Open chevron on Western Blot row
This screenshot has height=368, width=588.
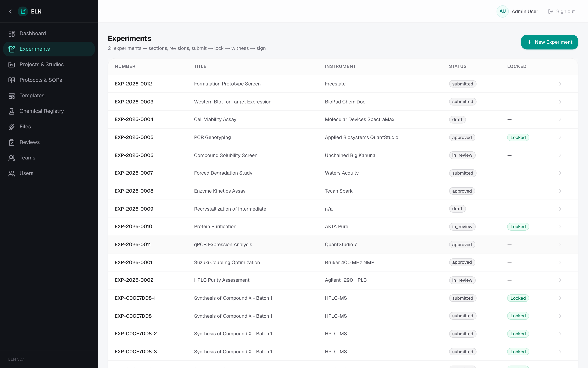(x=560, y=102)
